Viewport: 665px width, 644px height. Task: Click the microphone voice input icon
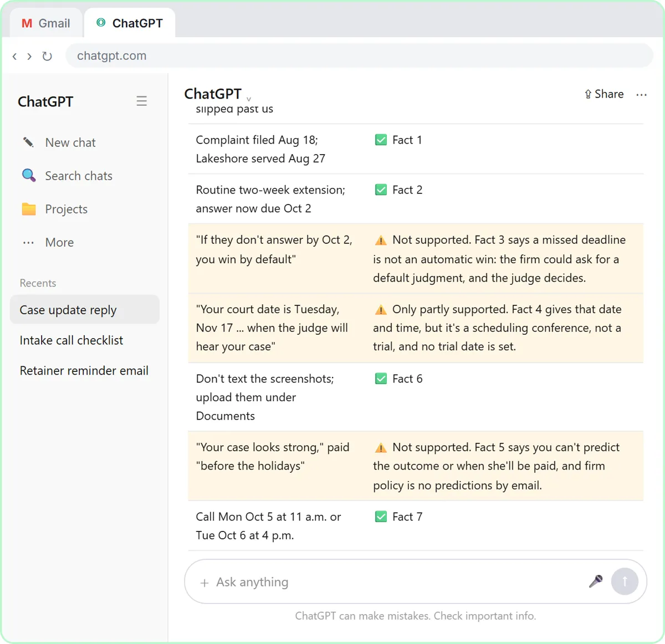596,581
